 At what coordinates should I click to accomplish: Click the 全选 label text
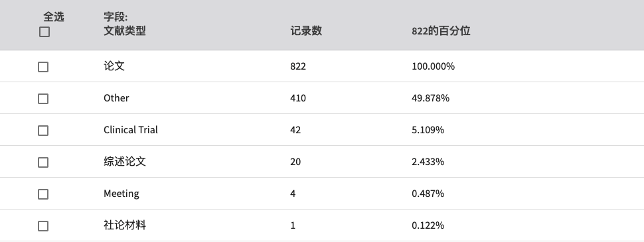tap(53, 17)
